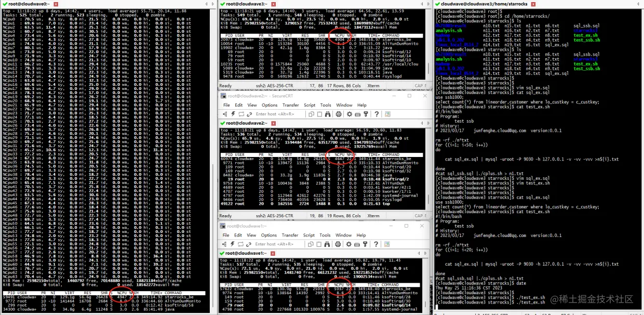Screen dimensions: 644x315
Task: Click Copy icon in cloudwave2 SecureCRT toolbar
Action: pyautogui.click(x=311, y=114)
